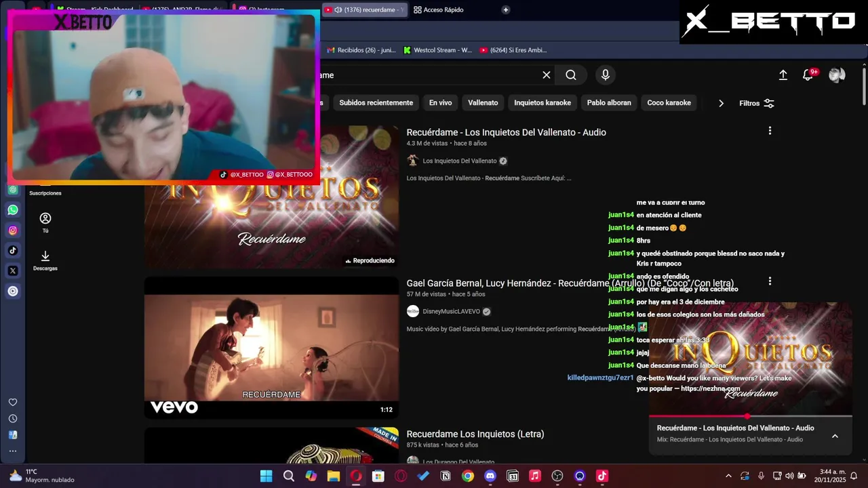The height and width of the screenshot is (488, 868).
Task: Open X (Twitter) in the browser sidebar
Action: point(13,270)
